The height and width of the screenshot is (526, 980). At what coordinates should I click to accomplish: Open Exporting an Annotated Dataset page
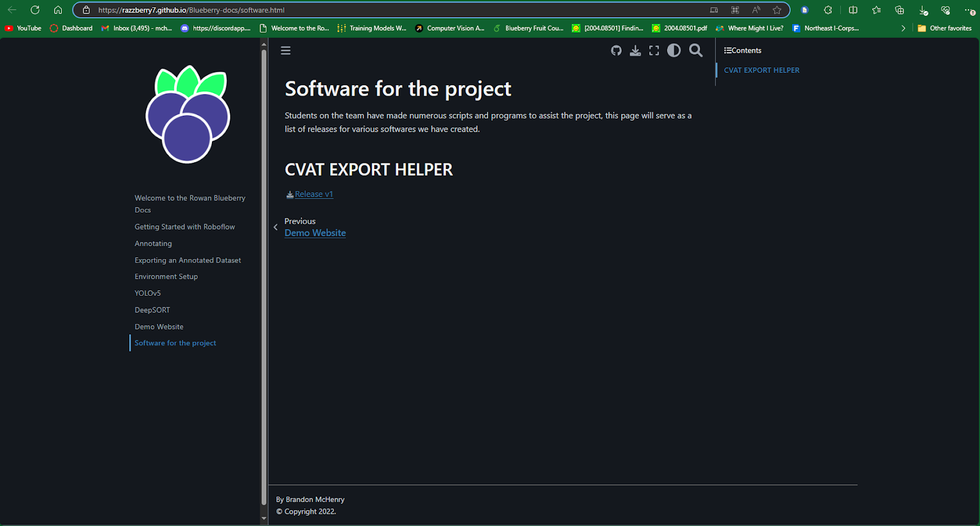pos(187,260)
